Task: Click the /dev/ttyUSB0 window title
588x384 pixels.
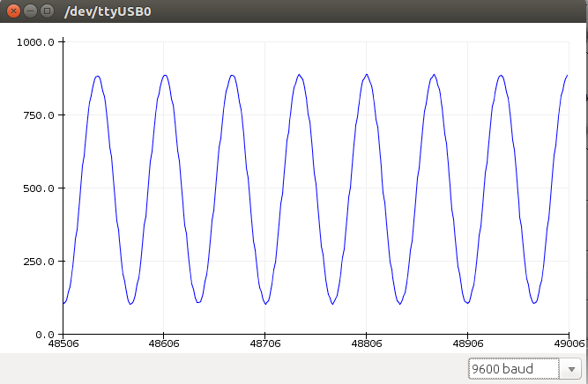Action: 108,11
